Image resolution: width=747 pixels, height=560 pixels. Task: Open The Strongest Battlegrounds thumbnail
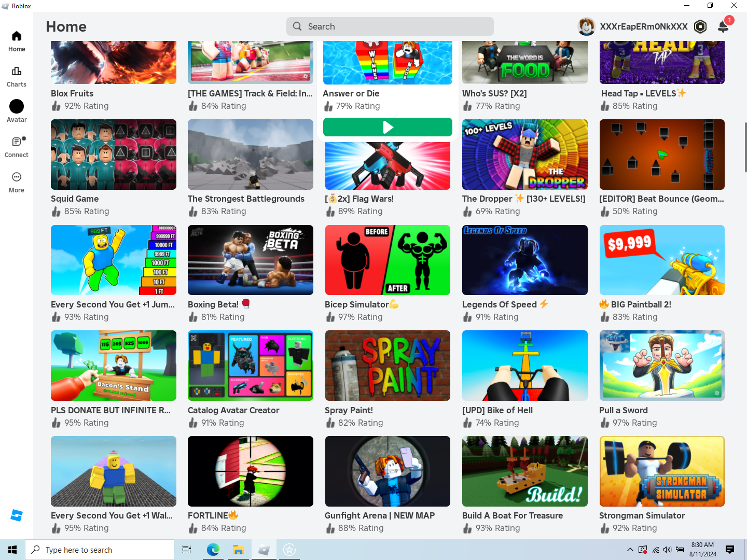(251, 155)
